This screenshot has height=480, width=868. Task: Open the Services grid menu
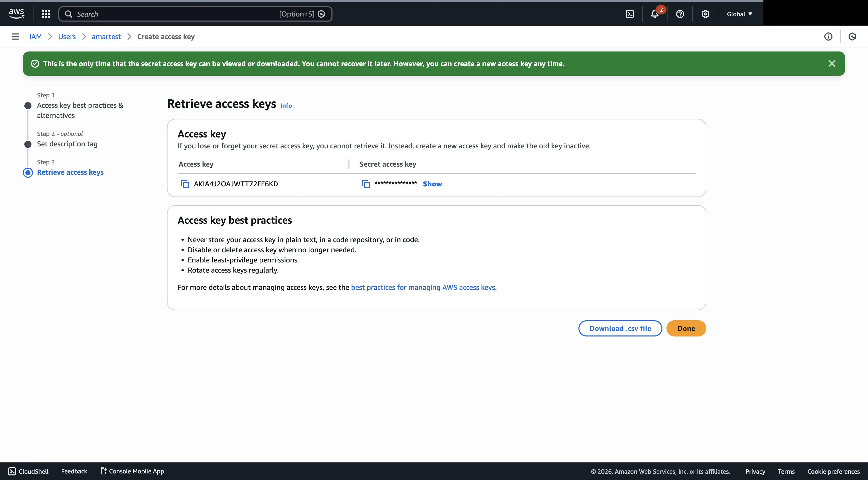point(45,14)
